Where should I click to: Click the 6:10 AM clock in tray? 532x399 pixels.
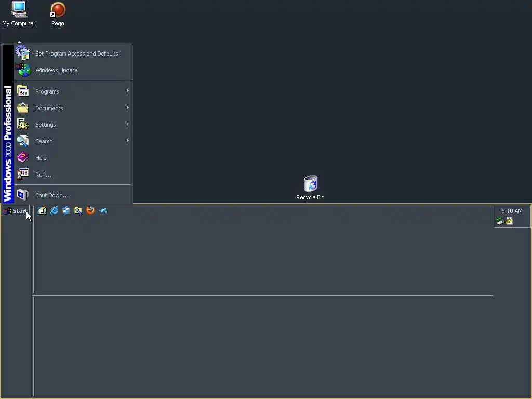(512, 211)
